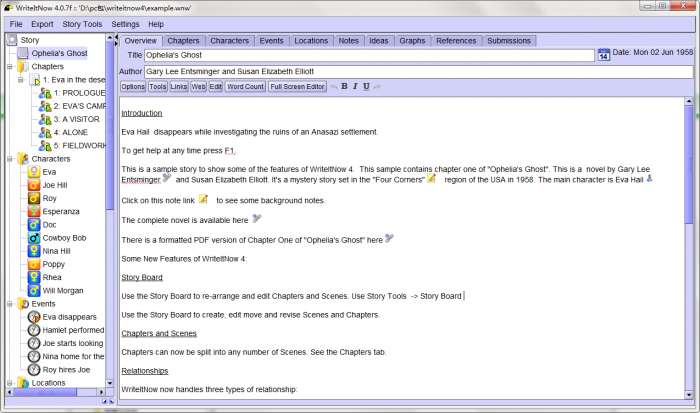Collapse the Events tree node
Image resolution: width=700 pixels, height=413 pixels.
[10, 304]
